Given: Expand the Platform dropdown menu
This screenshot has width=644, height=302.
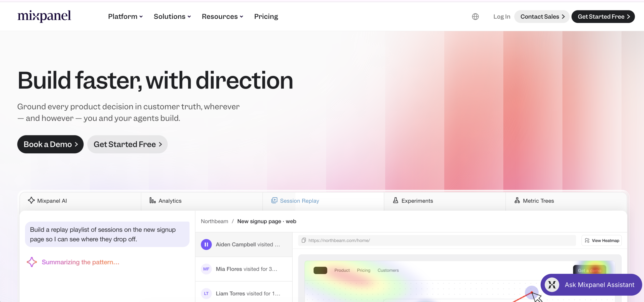Looking at the screenshot, I should 126,17.
